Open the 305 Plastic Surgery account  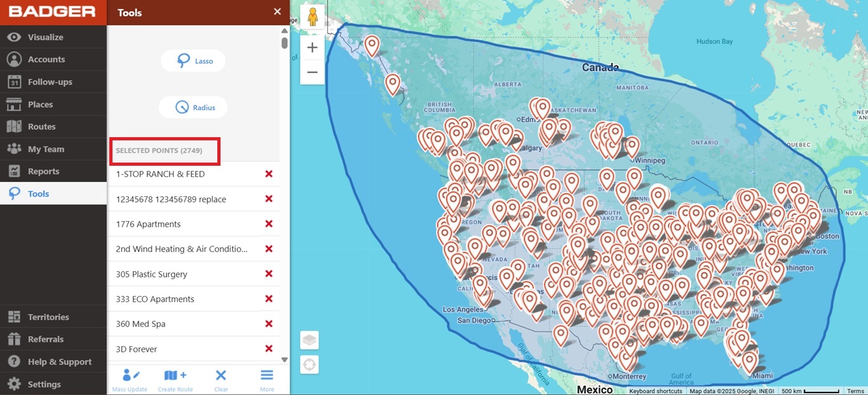coord(152,274)
